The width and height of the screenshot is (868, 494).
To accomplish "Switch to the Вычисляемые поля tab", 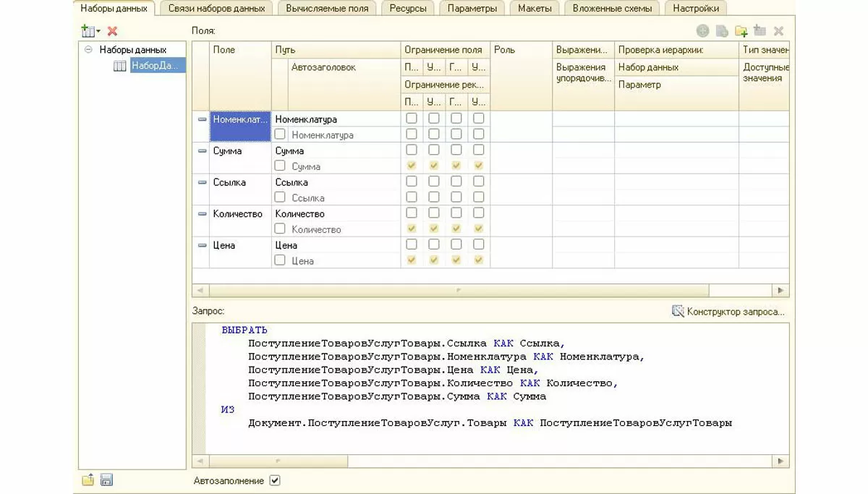I will (327, 9).
